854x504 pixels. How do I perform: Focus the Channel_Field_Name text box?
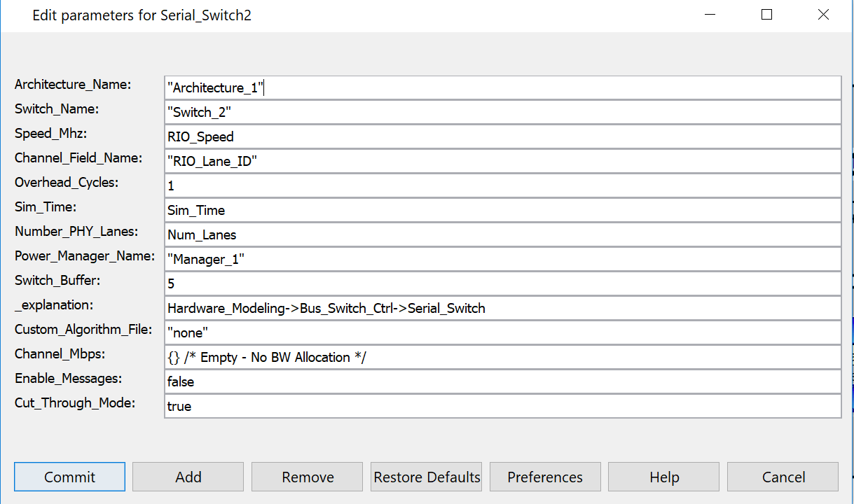pos(502,161)
